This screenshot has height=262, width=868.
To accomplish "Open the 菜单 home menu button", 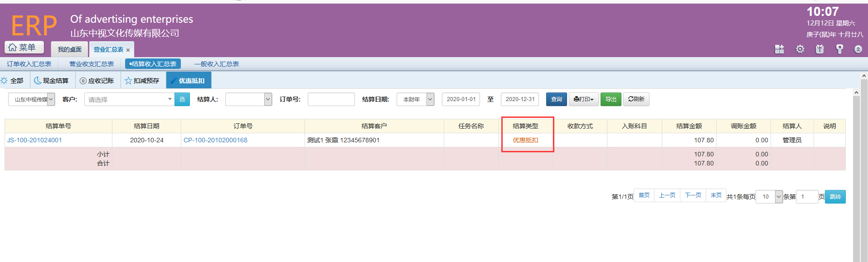I will pos(24,47).
